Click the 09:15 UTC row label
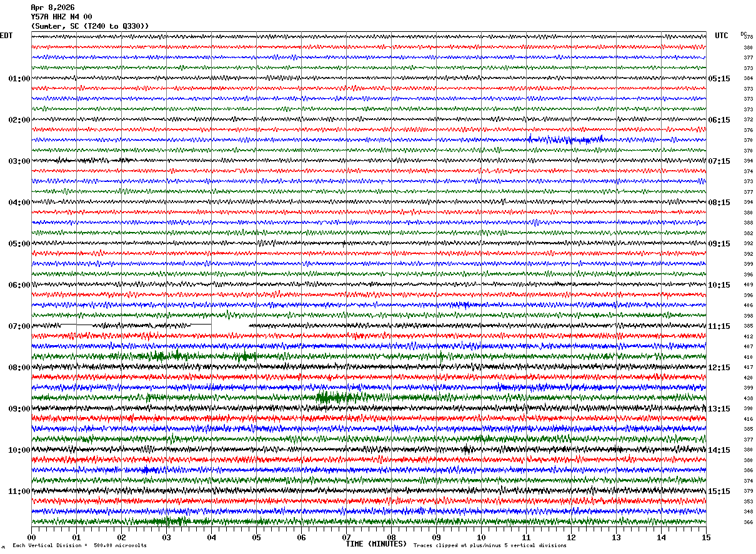 719,244
